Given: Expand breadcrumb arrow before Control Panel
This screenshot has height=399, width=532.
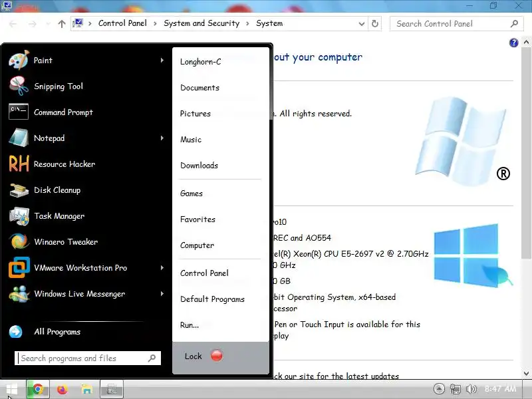Looking at the screenshot, I should (90, 23).
